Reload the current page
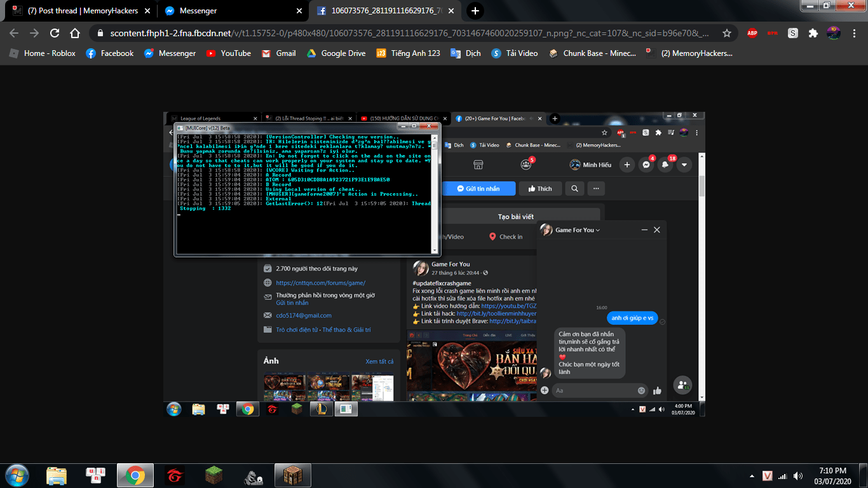The image size is (868, 488). click(x=55, y=33)
